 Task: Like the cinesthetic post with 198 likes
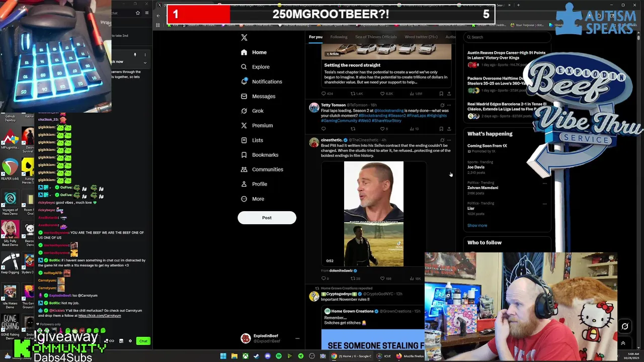385,279
